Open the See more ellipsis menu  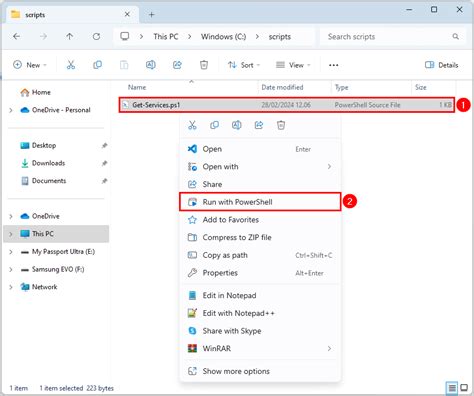[x=333, y=65]
